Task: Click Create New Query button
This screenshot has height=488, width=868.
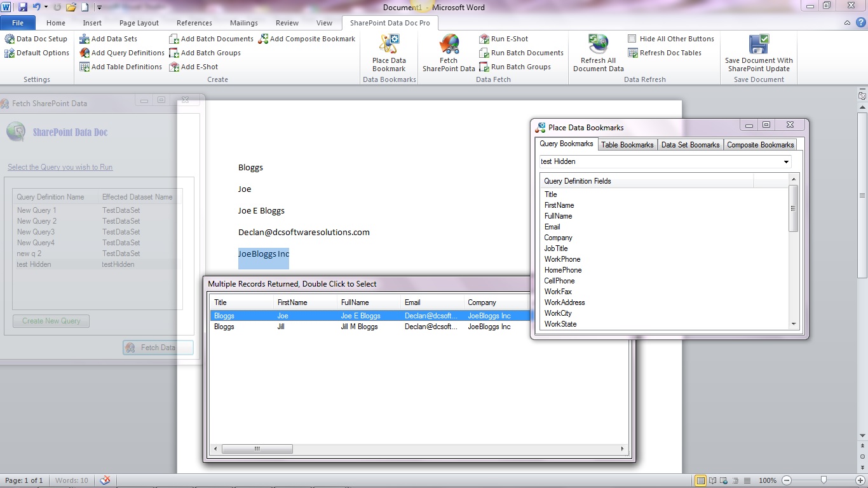Action: [51, 321]
